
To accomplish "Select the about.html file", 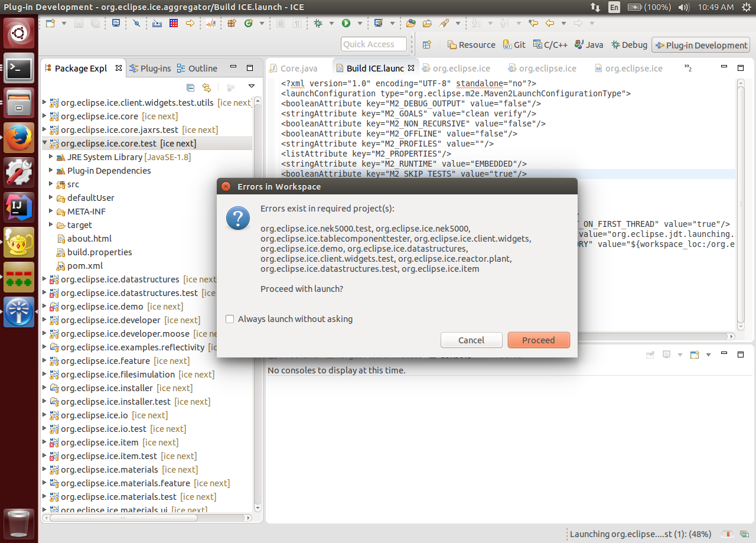I will tap(84, 239).
